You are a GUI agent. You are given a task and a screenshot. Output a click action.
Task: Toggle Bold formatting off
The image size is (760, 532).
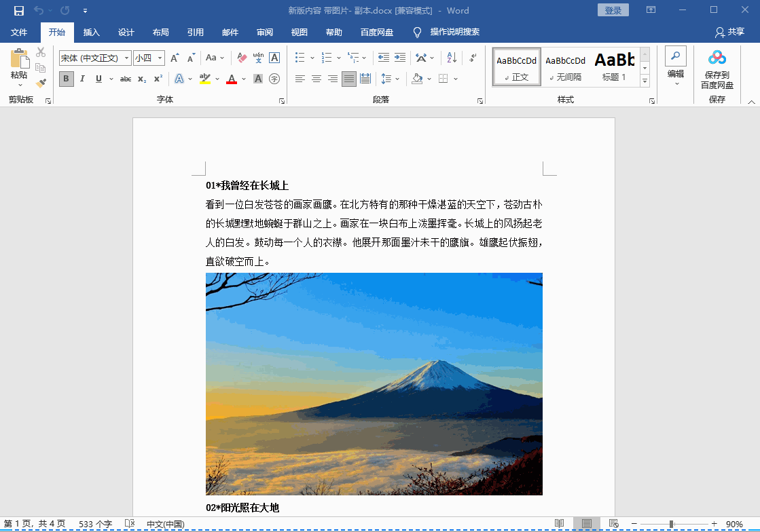66,79
